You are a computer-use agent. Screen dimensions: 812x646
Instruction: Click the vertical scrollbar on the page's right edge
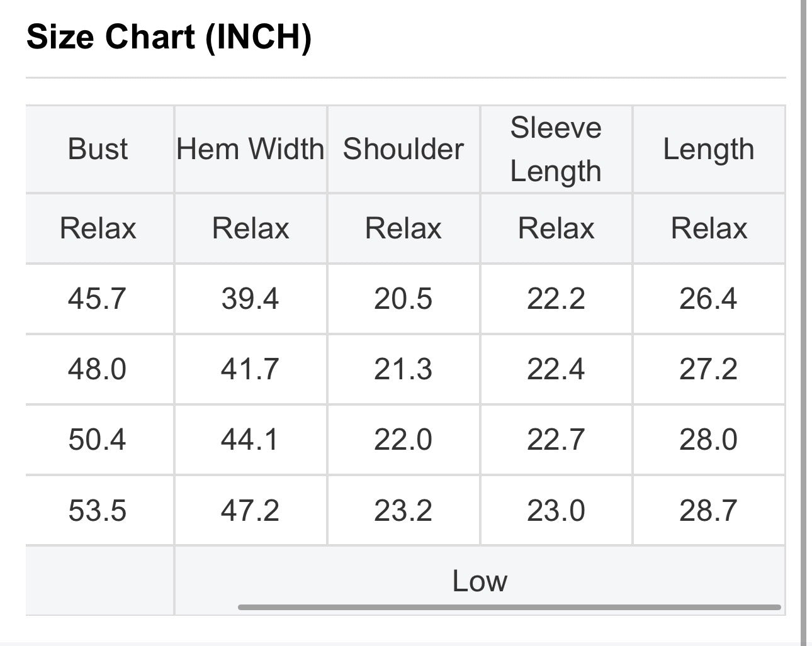pos(803,323)
